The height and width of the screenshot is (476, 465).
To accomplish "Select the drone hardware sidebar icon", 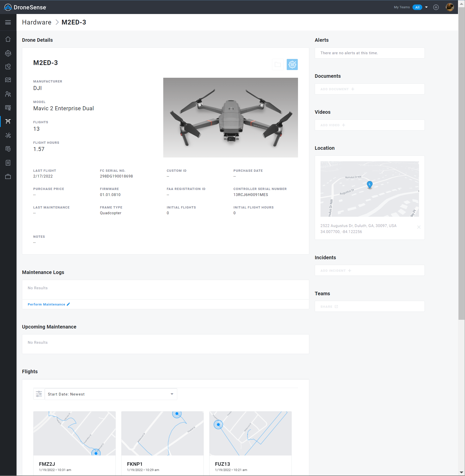I will pyautogui.click(x=8, y=121).
